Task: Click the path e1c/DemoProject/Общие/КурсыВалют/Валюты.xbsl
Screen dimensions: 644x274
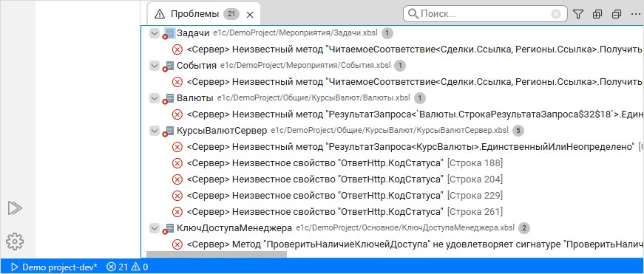Action: coord(313,98)
